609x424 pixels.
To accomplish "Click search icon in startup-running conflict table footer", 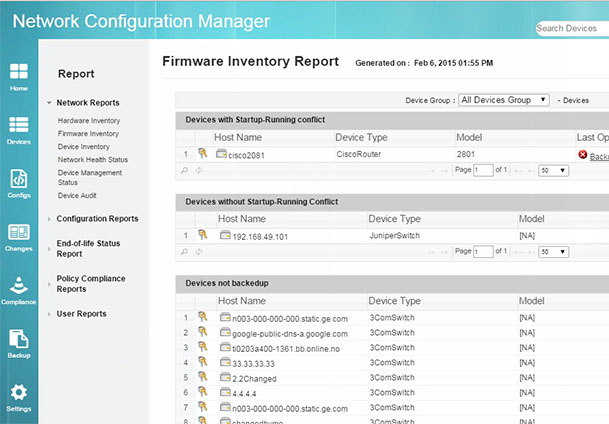I will coord(184,171).
